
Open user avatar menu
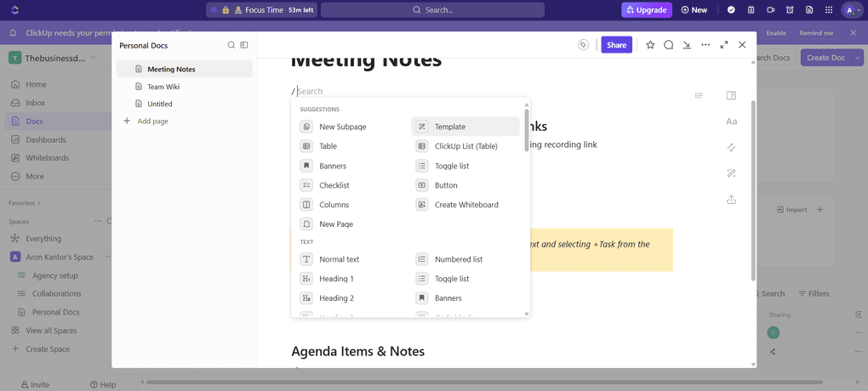tap(852, 10)
